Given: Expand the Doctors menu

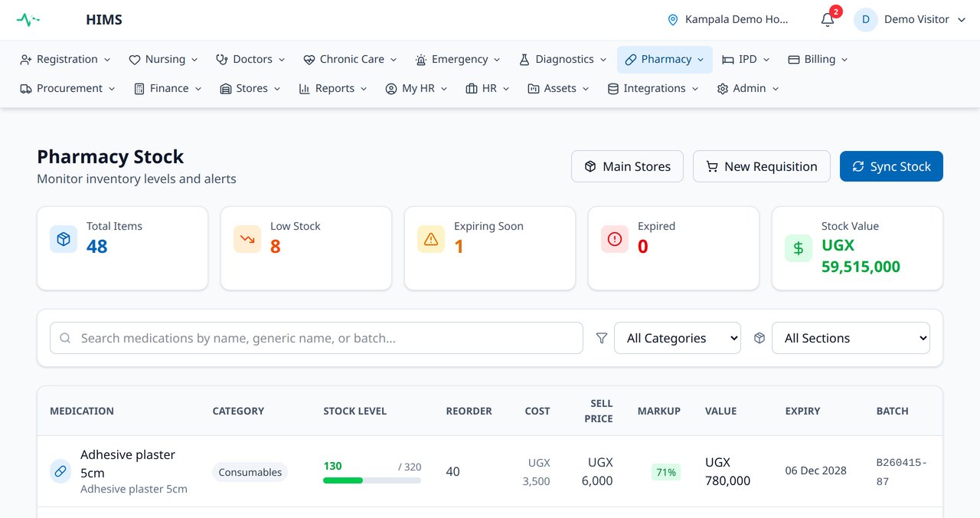Looking at the screenshot, I should click(x=250, y=60).
